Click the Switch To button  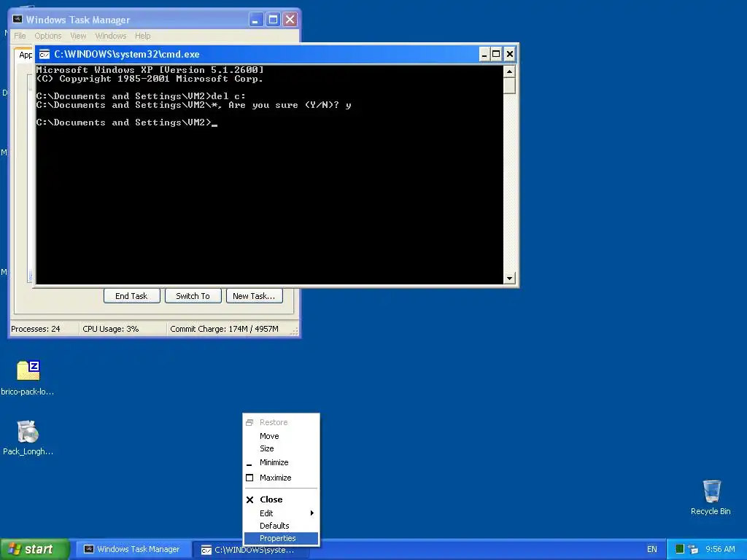tap(193, 296)
